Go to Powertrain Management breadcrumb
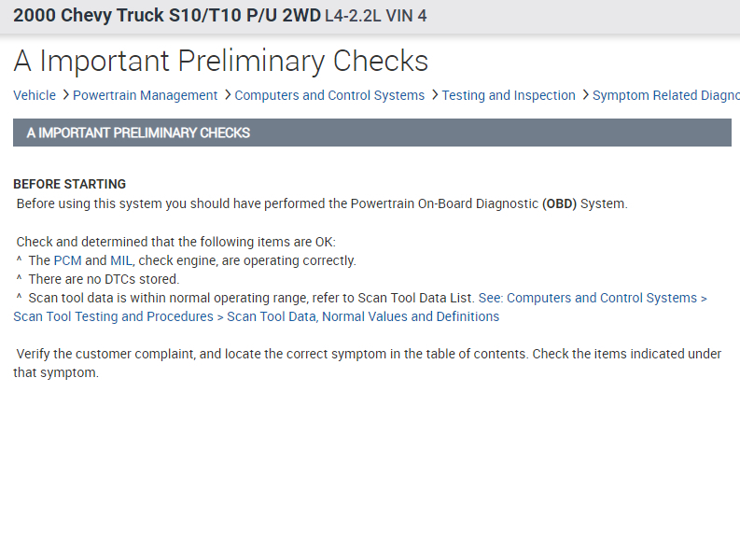This screenshot has width=740, height=560. coord(146,95)
